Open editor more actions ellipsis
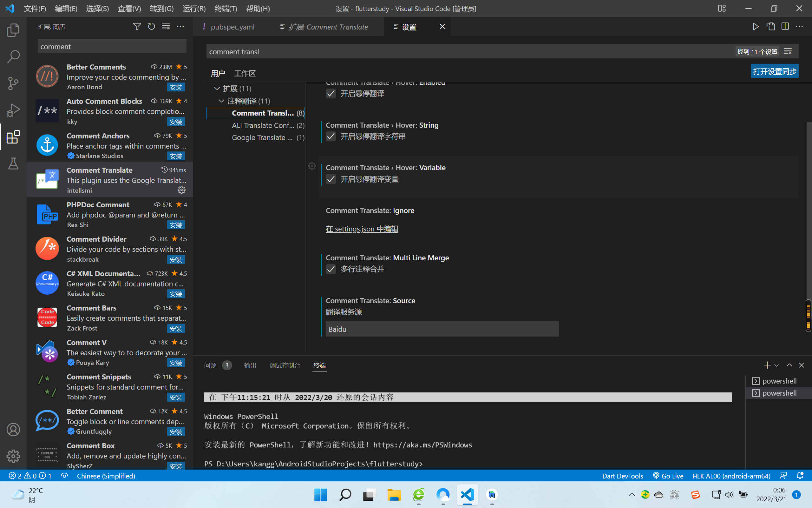Viewport: 812px width, 508px height. pos(800,27)
